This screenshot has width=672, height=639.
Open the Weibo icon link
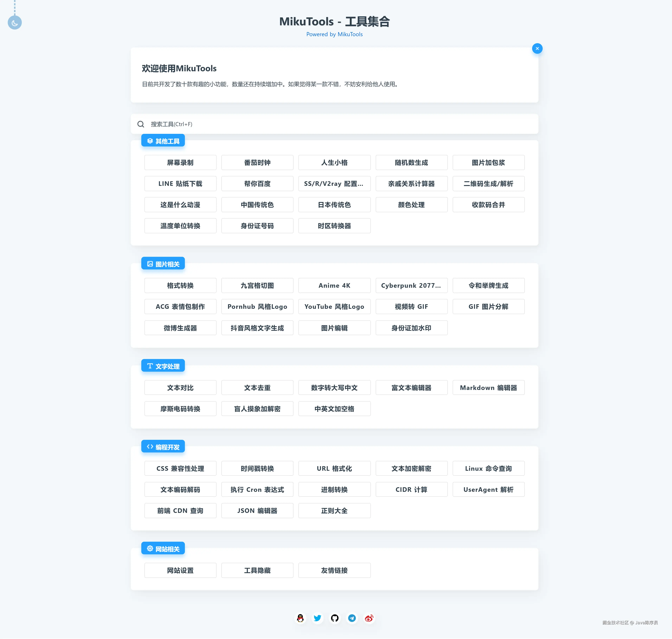point(369,618)
